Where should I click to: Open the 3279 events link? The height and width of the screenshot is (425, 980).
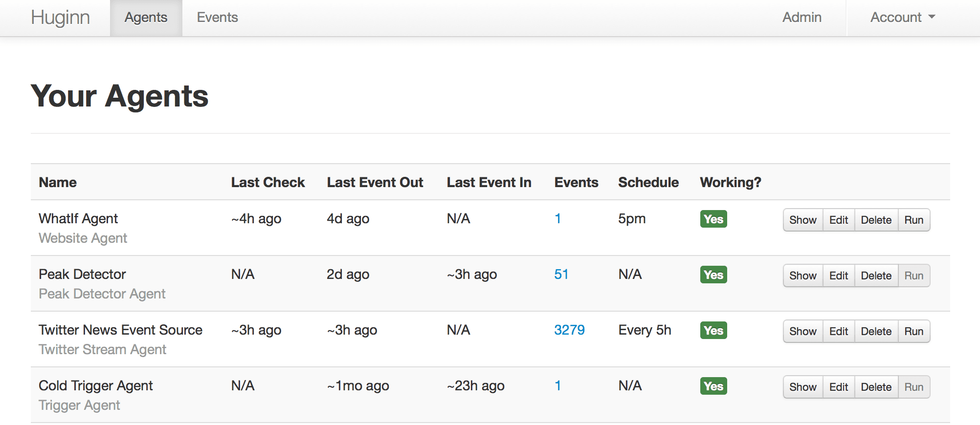pos(569,330)
